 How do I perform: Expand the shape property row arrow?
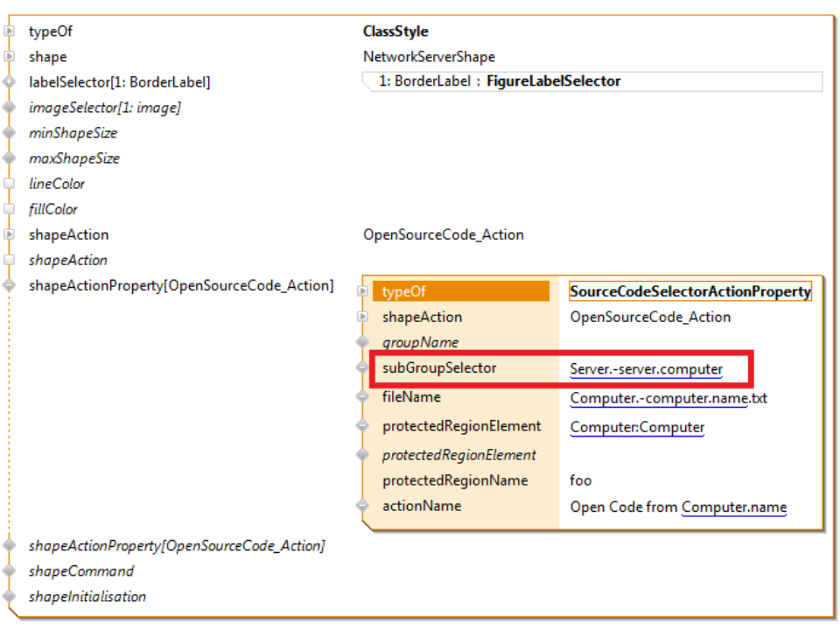tap(10, 57)
